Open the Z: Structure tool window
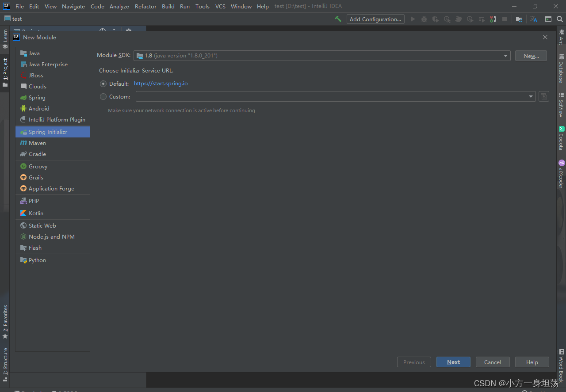The width and height of the screenshot is (566, 392). click(5, 365)
